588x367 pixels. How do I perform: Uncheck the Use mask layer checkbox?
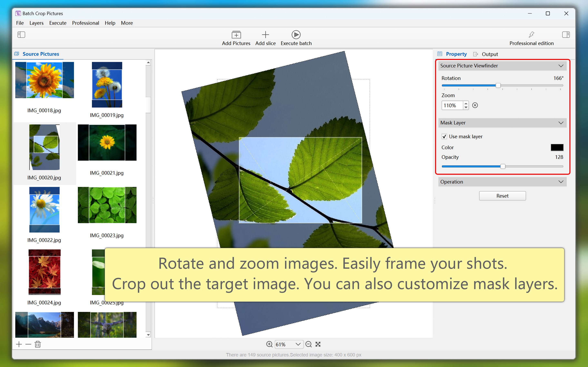click(x=444, y=136)
